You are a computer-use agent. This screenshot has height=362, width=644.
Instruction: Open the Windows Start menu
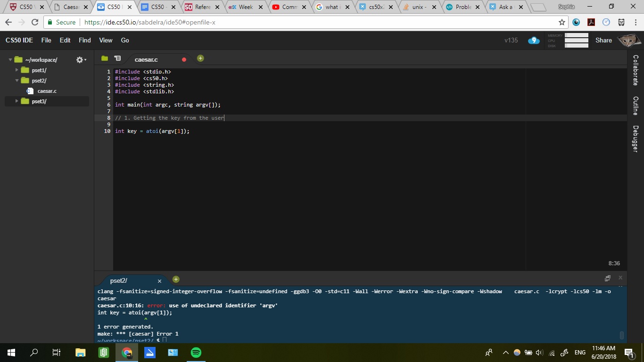(x=11, y=352)
